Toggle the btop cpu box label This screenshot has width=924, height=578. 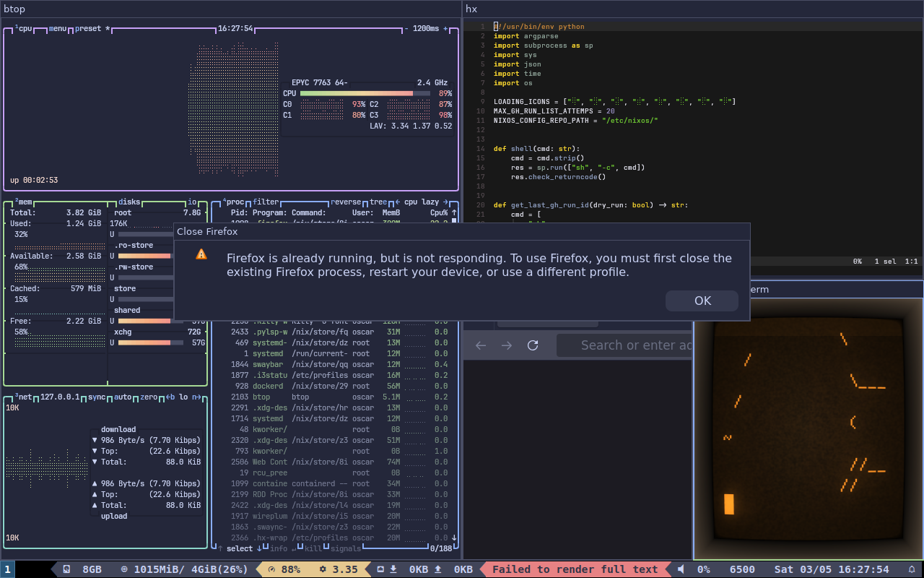point(24,29)
